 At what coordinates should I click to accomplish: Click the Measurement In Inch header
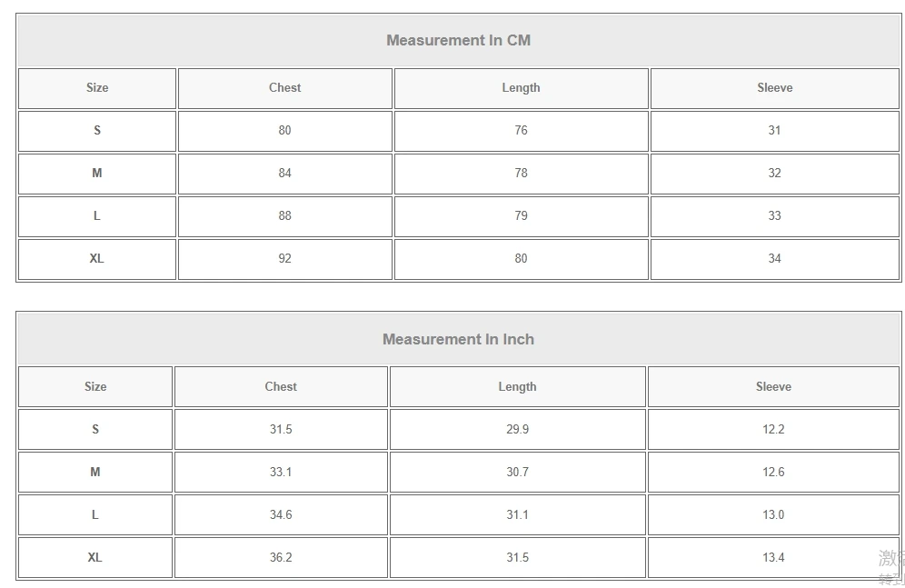(458, 339)
